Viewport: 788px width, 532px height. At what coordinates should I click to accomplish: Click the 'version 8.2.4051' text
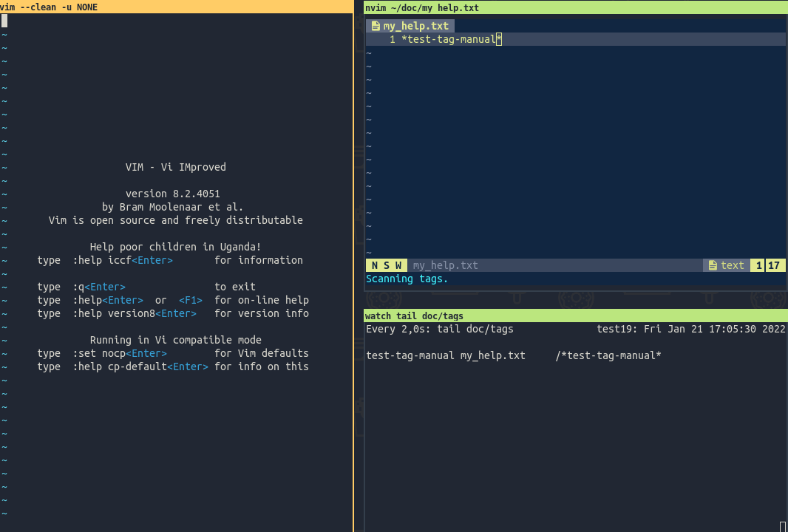[x=173, y=194]
